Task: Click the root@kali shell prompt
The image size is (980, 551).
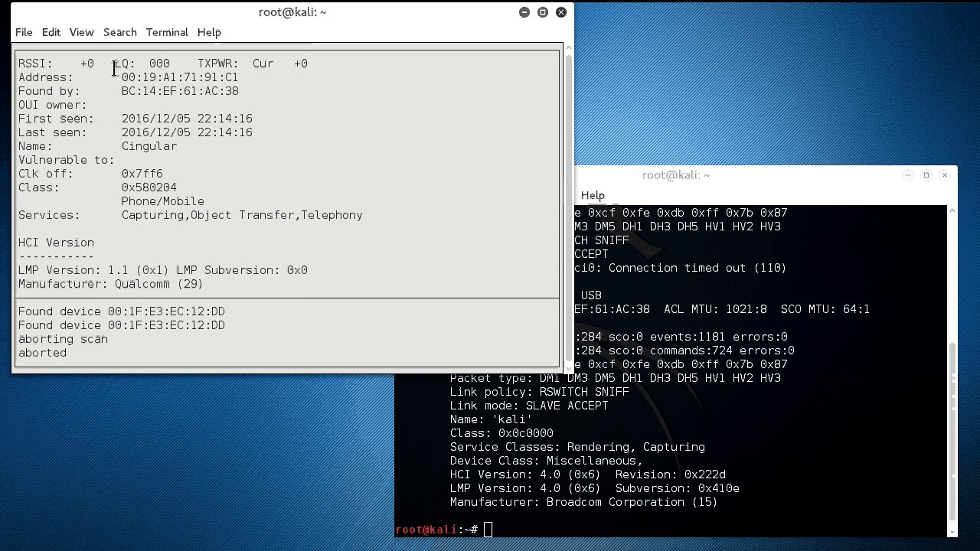Action: point(437,530)
